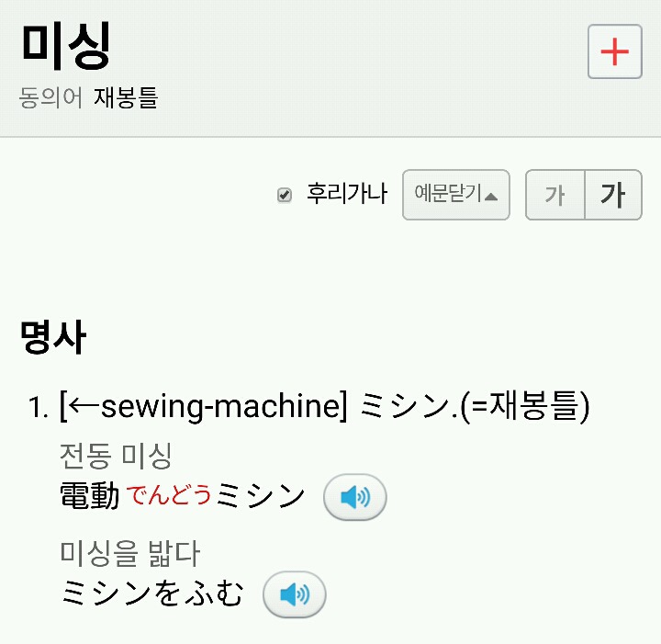Play audio for ミシンをふむ example
661x644 pixels.
[295, 594]
